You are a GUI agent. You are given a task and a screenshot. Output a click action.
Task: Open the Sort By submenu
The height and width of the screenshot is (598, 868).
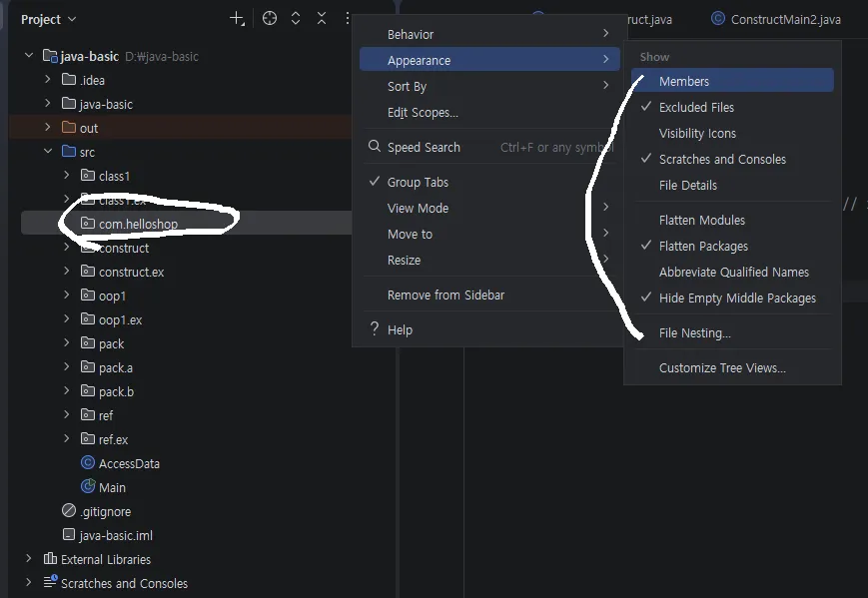(x=489, y=86)
